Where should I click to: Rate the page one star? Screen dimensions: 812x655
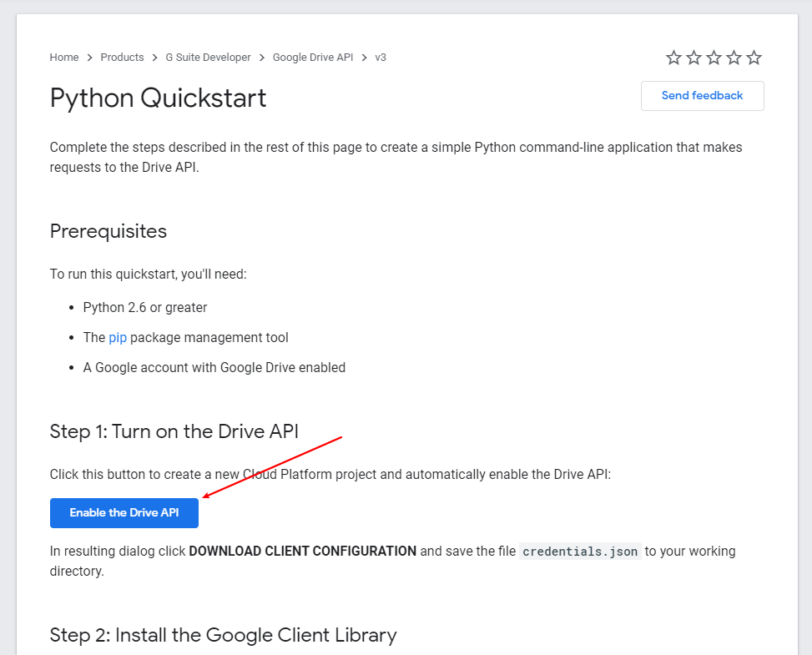pyautogui.click(x=673, y=58)
